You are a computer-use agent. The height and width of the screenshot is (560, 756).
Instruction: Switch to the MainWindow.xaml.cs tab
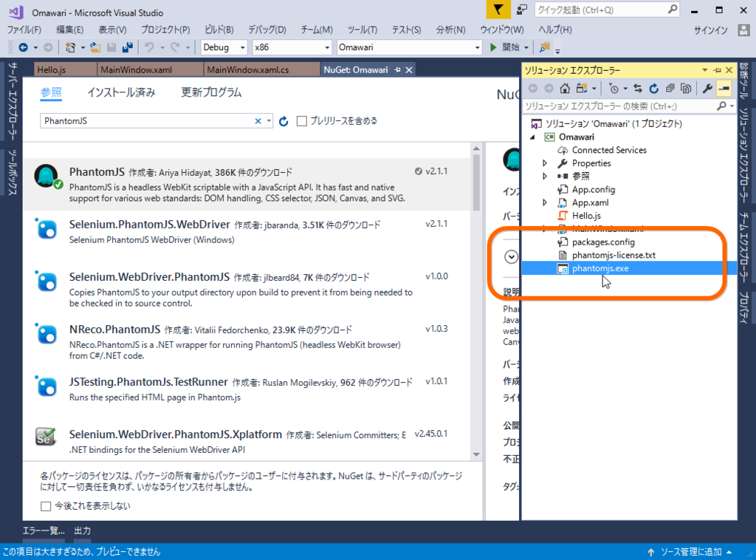(x=261, y=70)
